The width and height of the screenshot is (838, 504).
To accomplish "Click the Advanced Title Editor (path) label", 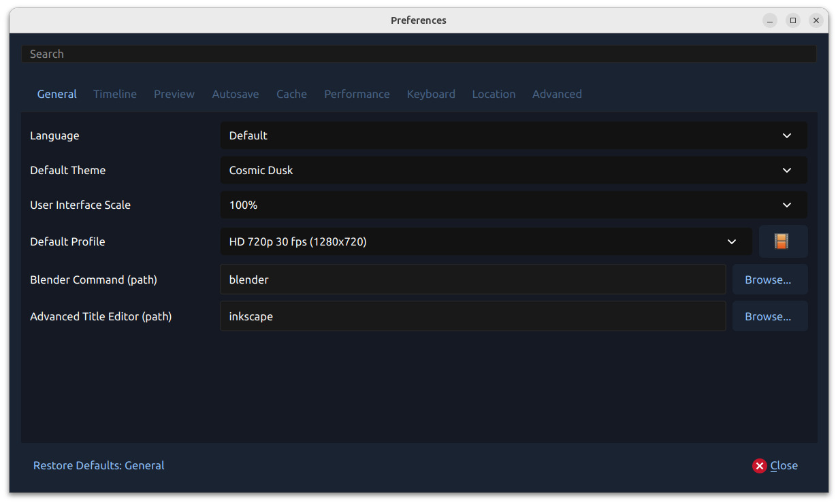I will (101, 316).
